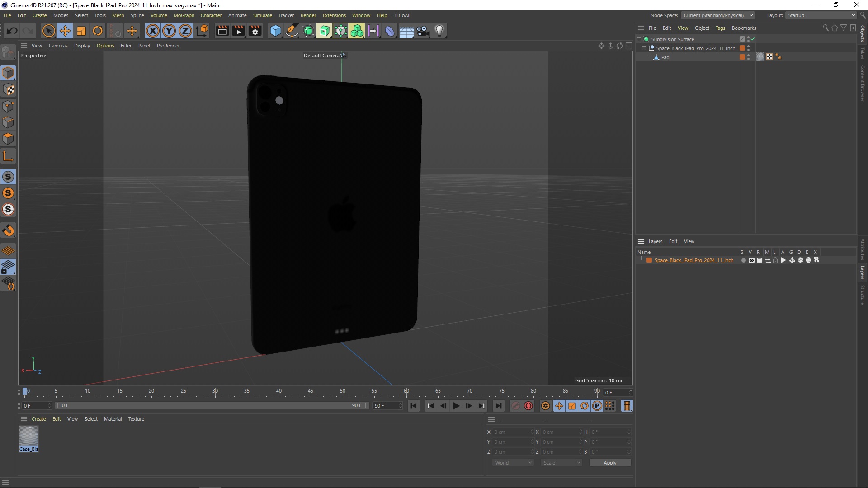Open the MoGraph cloner icon
The image size is (868, 488).
tap(357, 31)
